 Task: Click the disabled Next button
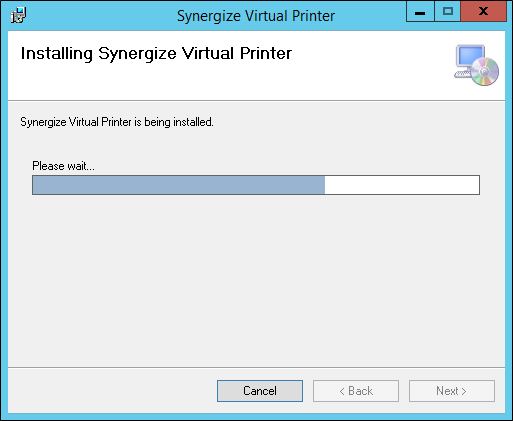452,391
